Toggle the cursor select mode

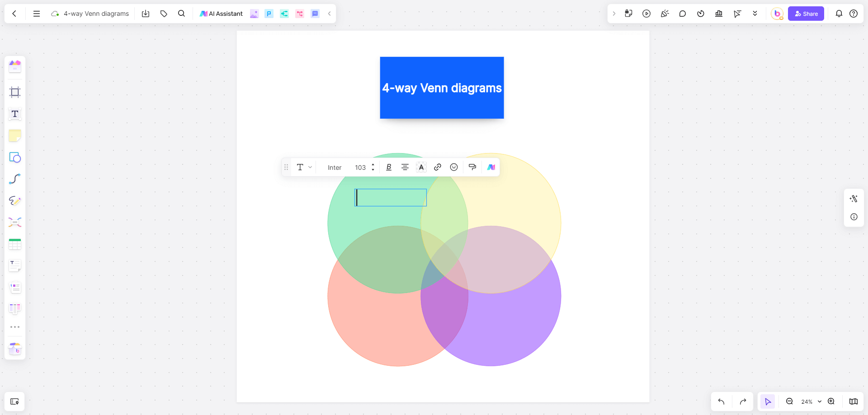(768, 401)
